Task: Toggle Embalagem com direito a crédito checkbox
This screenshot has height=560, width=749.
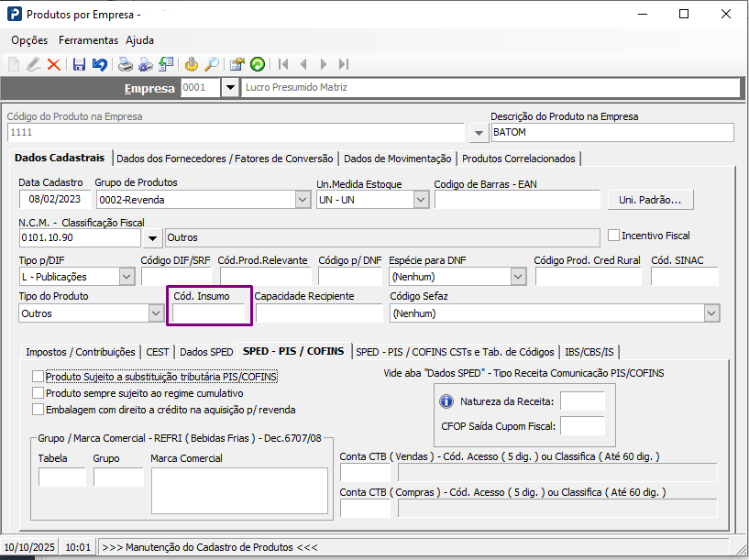Action: tap(38, 409)
